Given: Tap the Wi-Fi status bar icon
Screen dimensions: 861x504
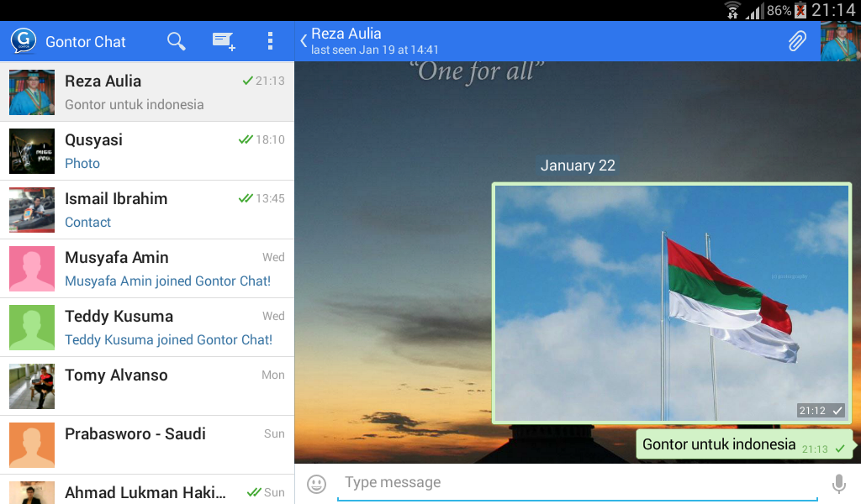Looking at the screenshot, I should pos(732,10).
